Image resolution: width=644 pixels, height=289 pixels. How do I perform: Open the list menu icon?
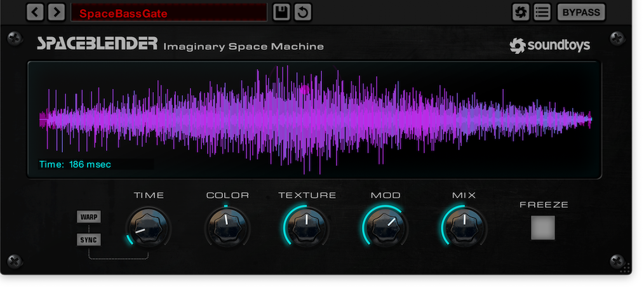click(542, 12)
